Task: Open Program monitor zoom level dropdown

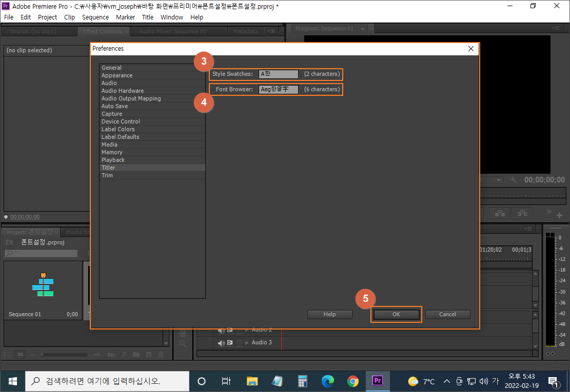Action: pos(499,180)
